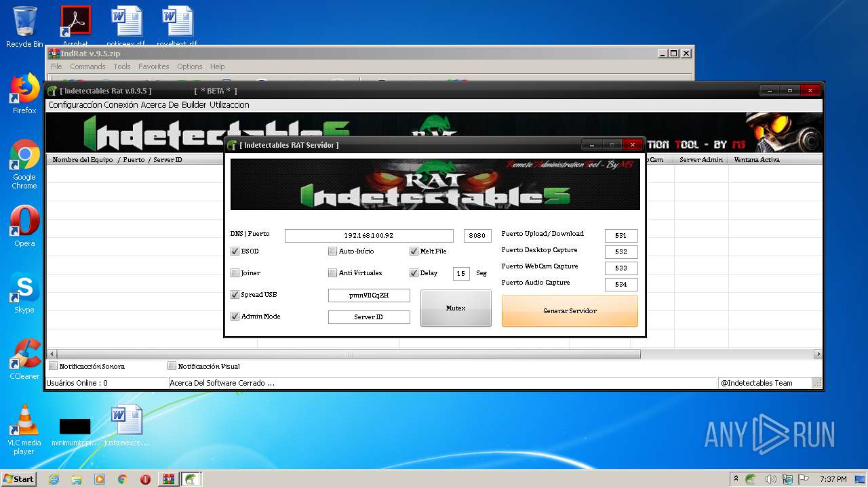Viewport: 868px width, 488px height.
Task: Switch to WinRAR taskbar button
Action: [x=168, y=479]
